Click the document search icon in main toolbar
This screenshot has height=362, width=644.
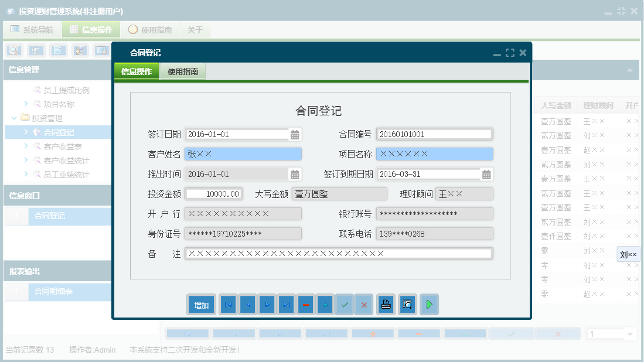(13, 50)
